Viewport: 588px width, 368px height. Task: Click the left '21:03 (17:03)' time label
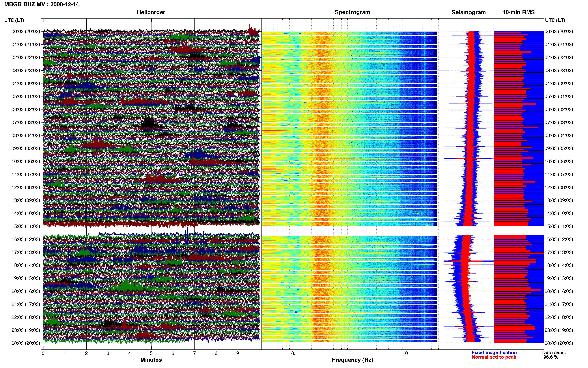click(26, 304)
